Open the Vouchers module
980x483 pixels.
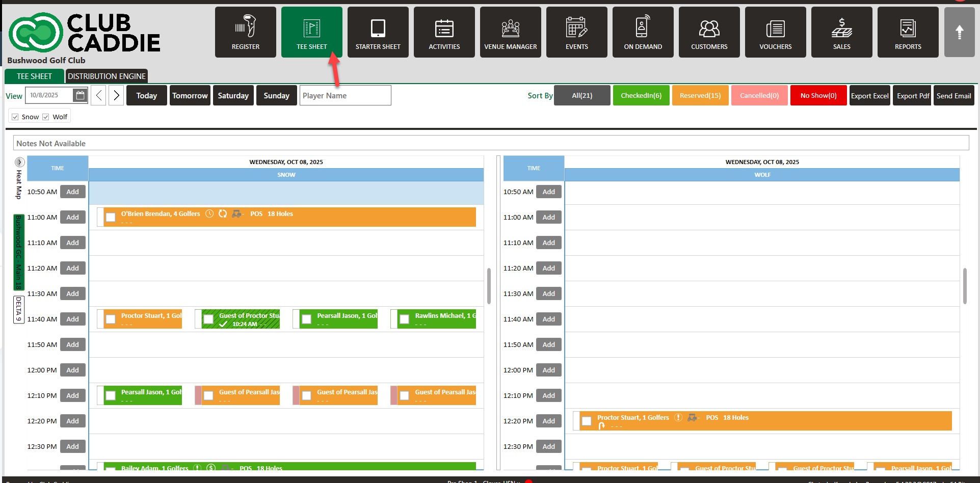[x=775, y=32]
